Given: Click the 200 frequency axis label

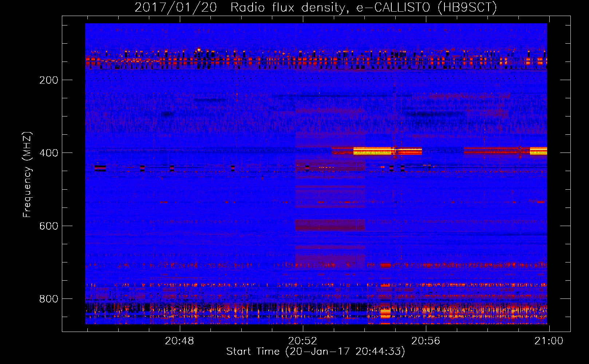Looking at the screenshot, I should (49, 80).
